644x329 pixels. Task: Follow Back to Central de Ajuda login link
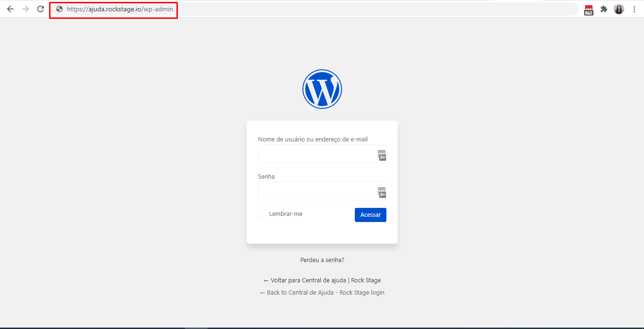tap(322, 292)
